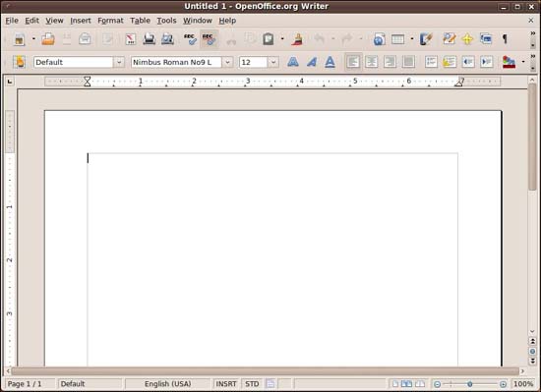Click the Previous Page double-arrow button

pos(532,341)
